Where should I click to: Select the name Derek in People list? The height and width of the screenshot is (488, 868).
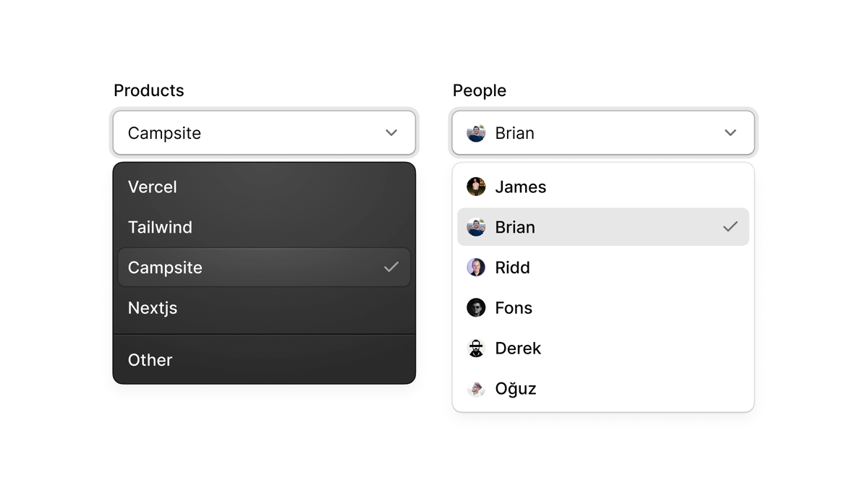pos(518,348)
